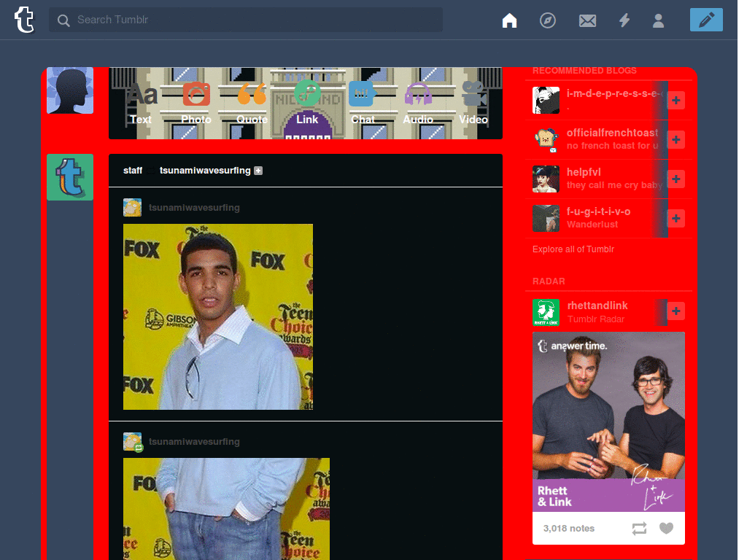Open the Inbox envelope icon
The height and width of the screenshot is (560, 747).
tap(587, 20)
